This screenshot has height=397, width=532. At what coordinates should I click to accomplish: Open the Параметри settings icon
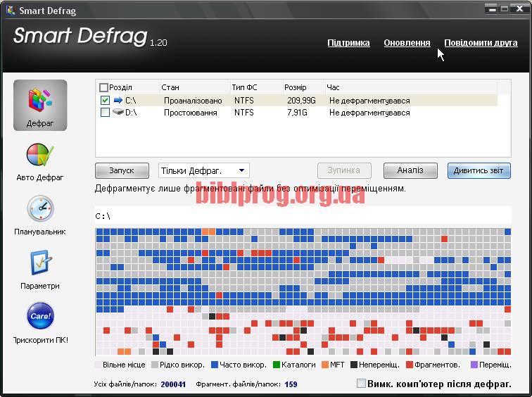[40, 263]
